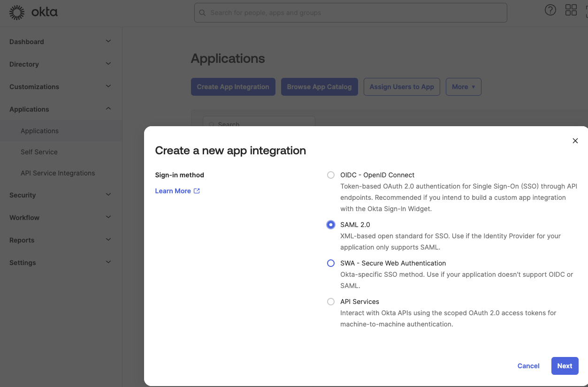
Task: Expand the Dashboard chevron
Action: [x=108, y=41]
